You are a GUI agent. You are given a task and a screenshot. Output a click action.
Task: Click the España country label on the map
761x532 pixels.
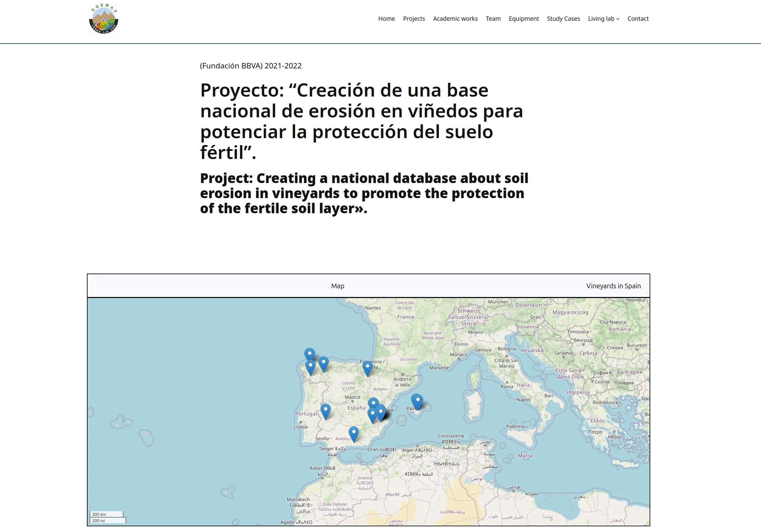pyautogui.click(x=356, y=408)
